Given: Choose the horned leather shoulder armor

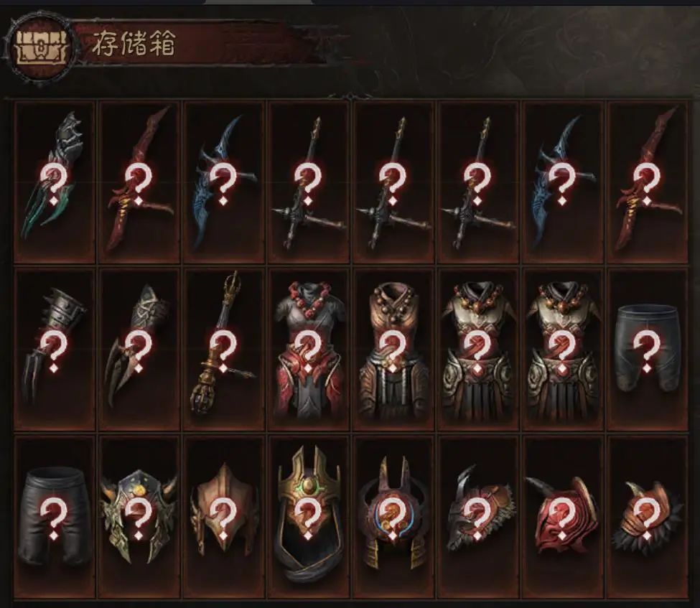Looking at the screenshot, I should coord(477,517).
